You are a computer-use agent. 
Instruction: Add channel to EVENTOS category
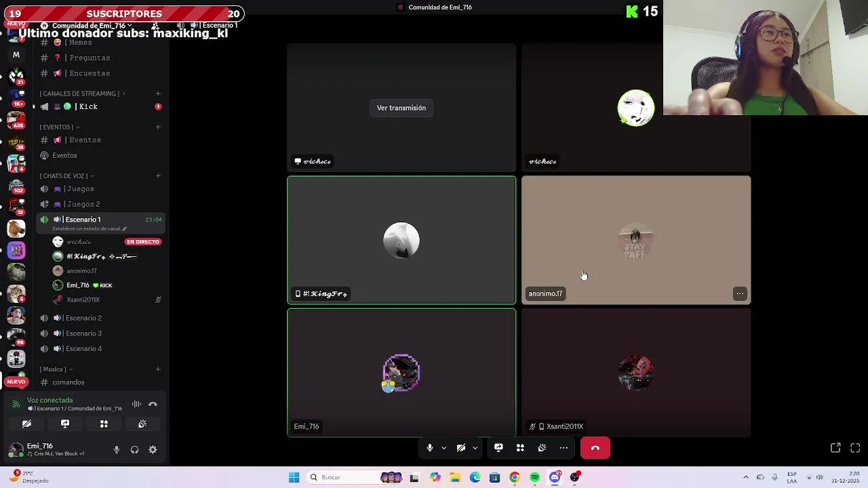(158, 127)
